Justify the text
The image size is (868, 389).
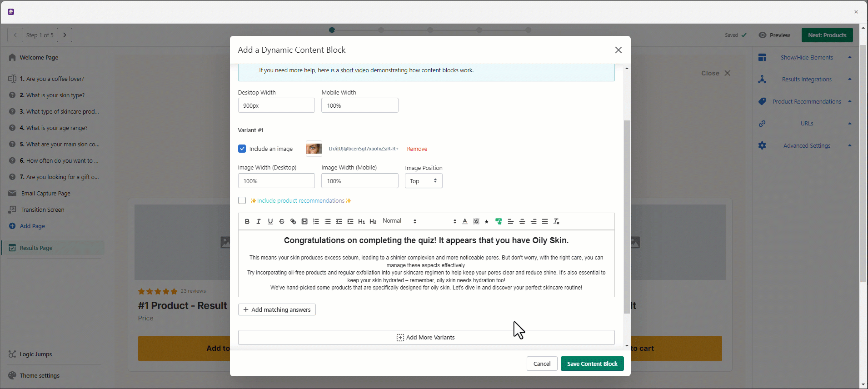[545, 221]
